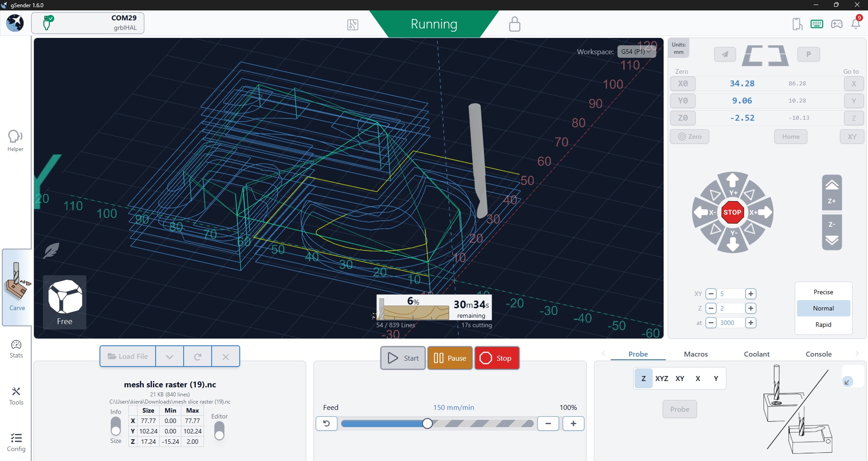
Task: Open notifications bell with 9 alerts
Action: point(856,23)
